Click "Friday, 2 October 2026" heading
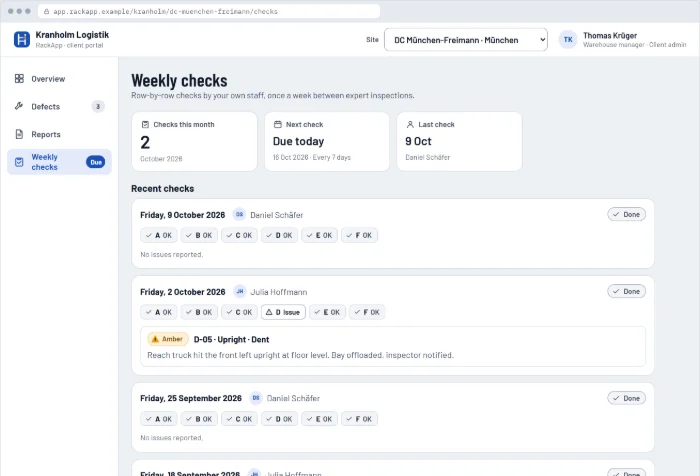 coord(183,292)
